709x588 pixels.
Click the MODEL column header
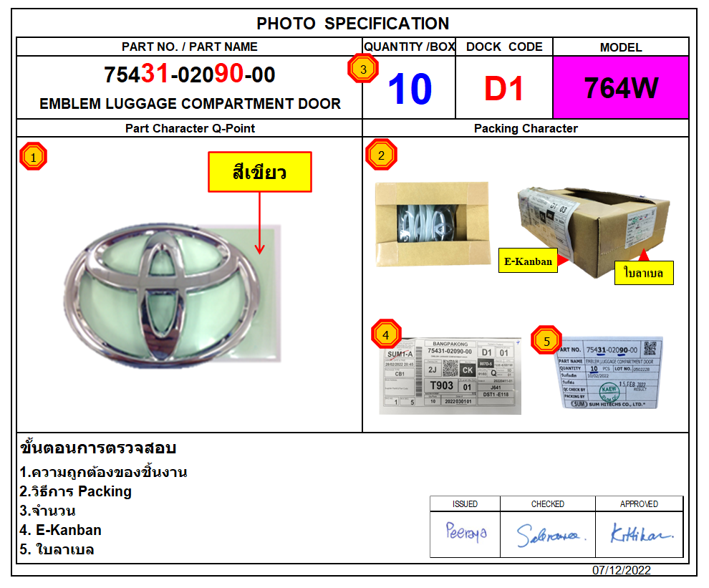click(x=621, y=47)
